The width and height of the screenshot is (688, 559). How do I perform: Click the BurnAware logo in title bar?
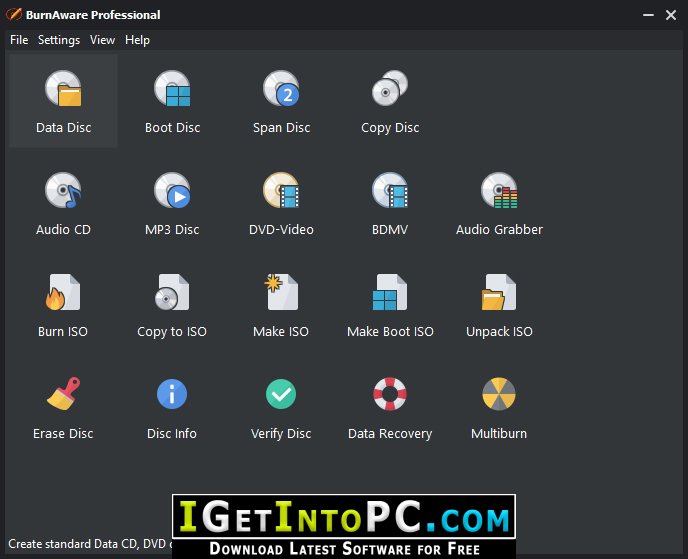point(14,14)
